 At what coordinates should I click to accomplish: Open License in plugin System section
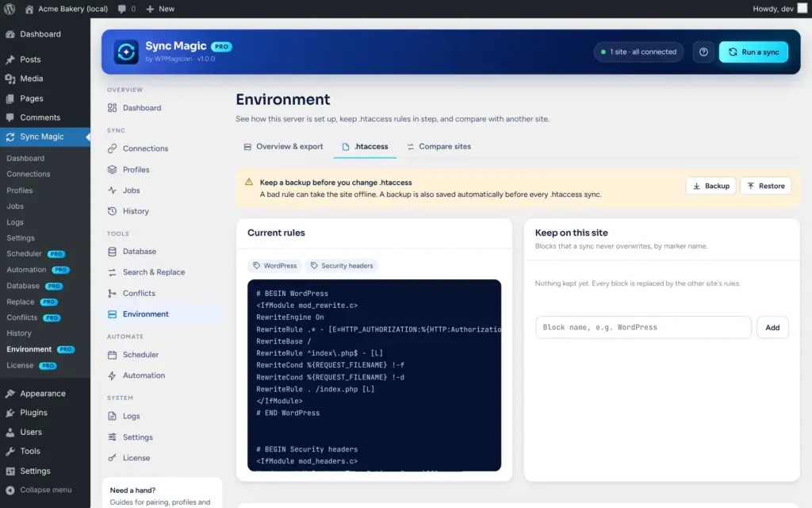[162, 458]
